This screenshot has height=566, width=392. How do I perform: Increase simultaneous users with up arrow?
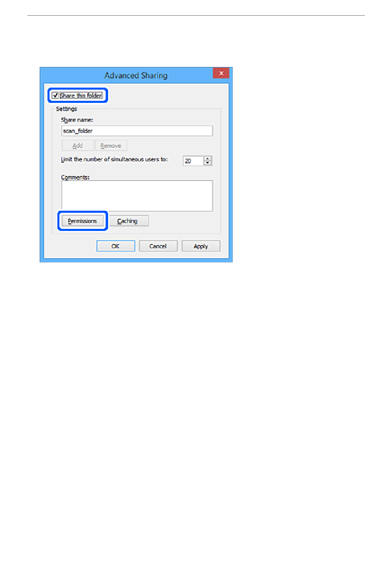(x=208, y=159)
